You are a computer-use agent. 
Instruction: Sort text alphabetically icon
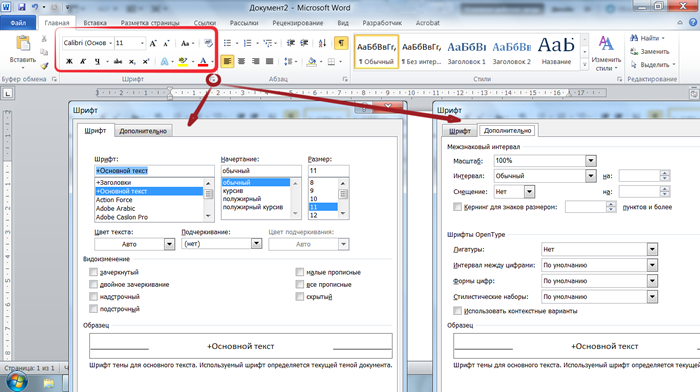(322, 43)
